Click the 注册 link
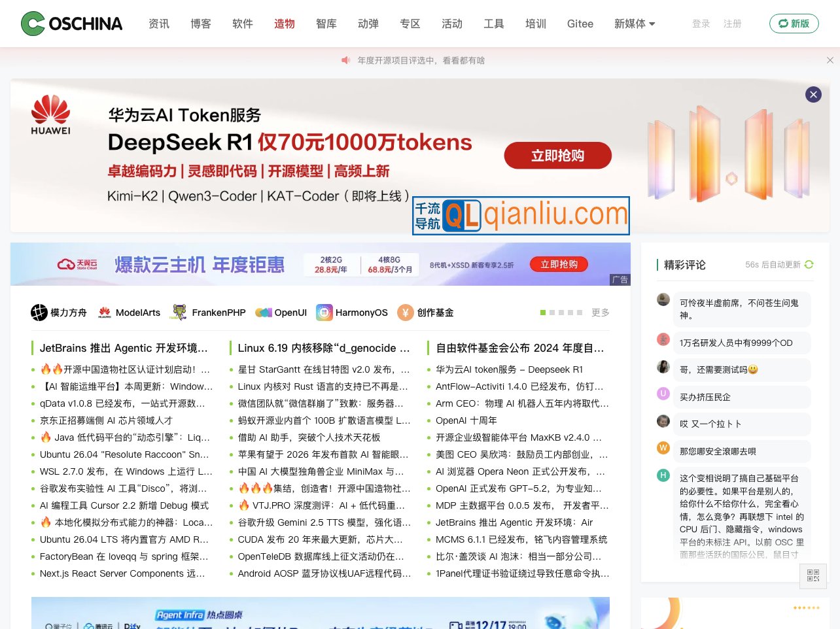Viewport: 840px width, 629px height. click(x=733, y=24)
